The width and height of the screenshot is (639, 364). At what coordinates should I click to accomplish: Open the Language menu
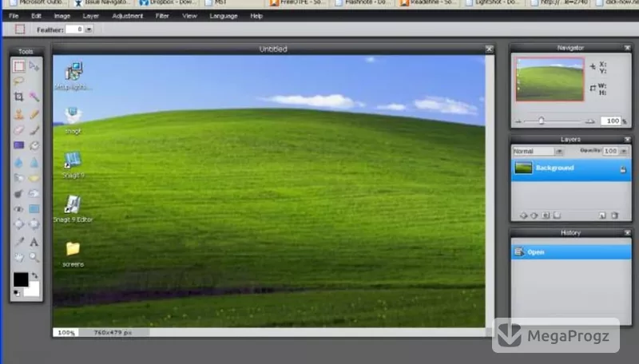coord(224,16)
